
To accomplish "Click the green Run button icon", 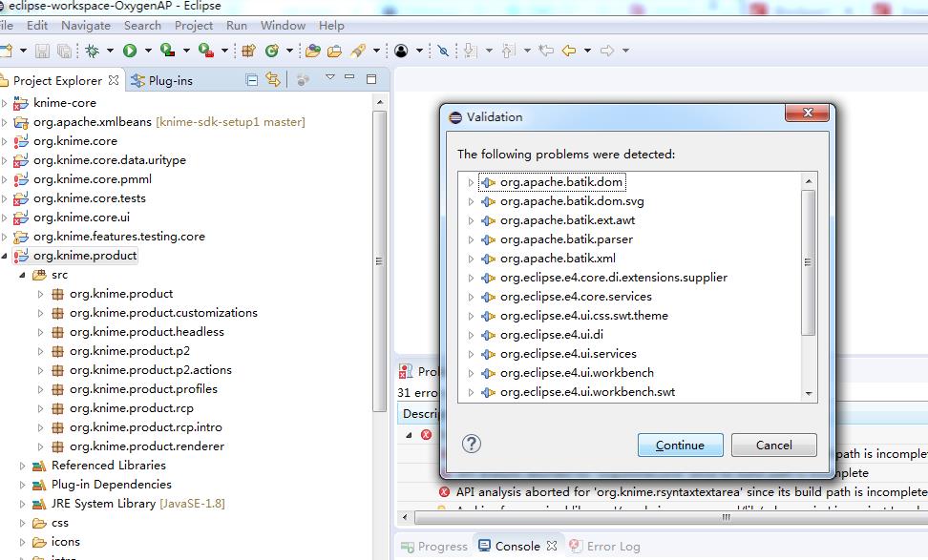I will click(130, 51).
